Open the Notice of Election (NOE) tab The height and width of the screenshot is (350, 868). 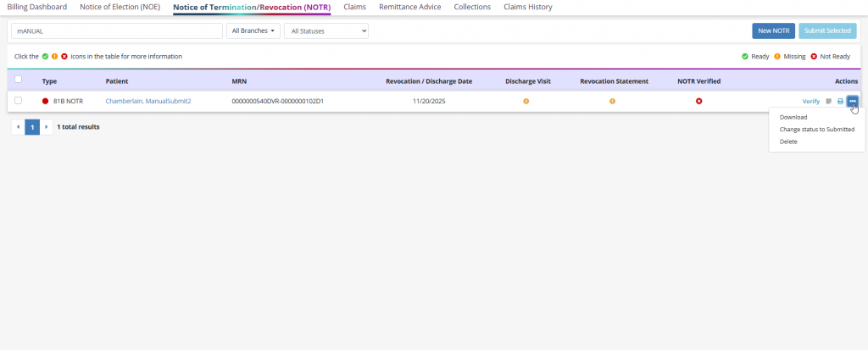click(x=120, y=7)
